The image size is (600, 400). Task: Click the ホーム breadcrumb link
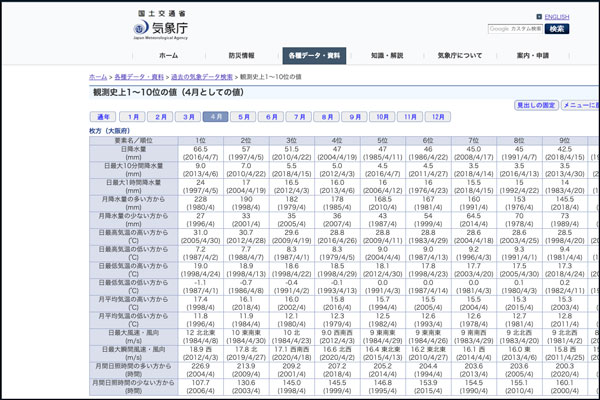tap(97, 77)
